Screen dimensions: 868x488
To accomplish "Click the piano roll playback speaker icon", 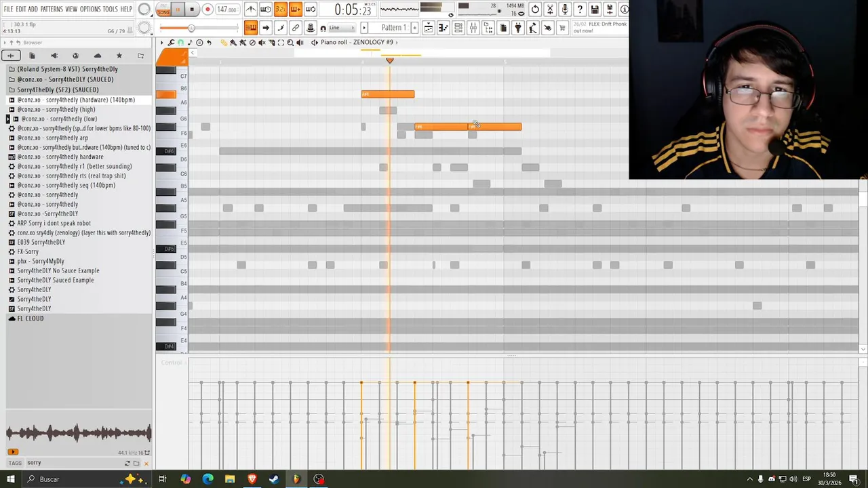I will (x=300, y=42).
